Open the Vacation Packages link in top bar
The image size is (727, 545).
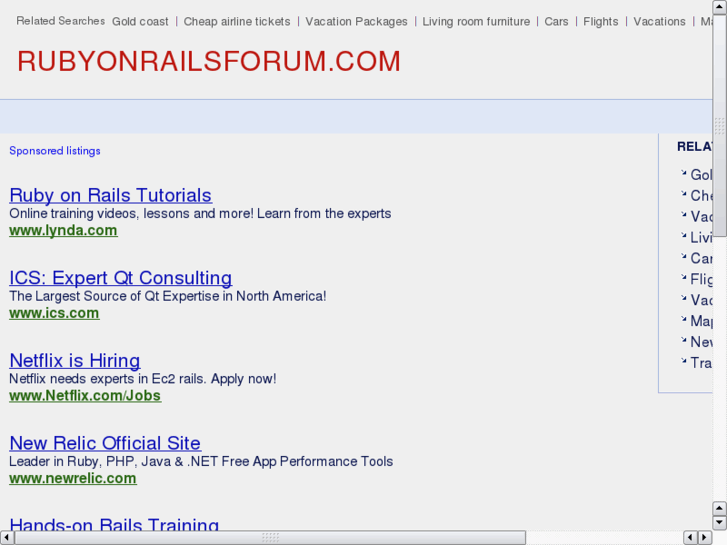(x=356, y=22)
